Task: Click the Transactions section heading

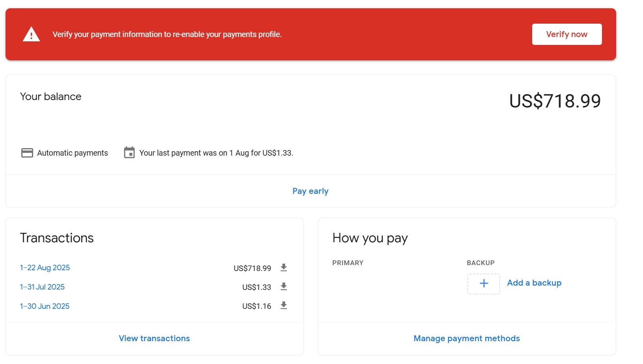Action: (56, 238)
